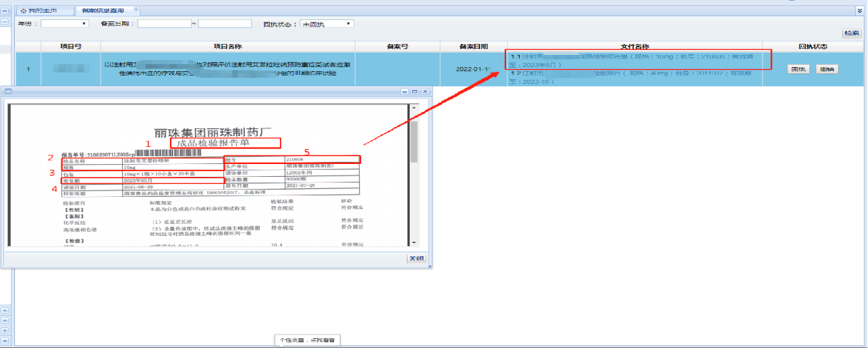The image size is (868, 348).
Task: Maximize the document preview popup
Action: coord(415,92)
